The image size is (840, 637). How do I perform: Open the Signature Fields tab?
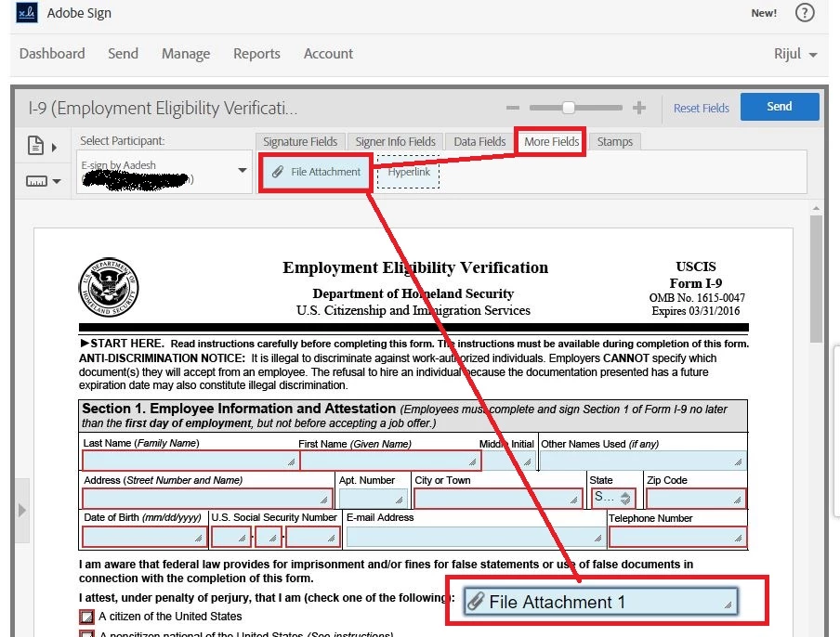[x=300, y=142]
